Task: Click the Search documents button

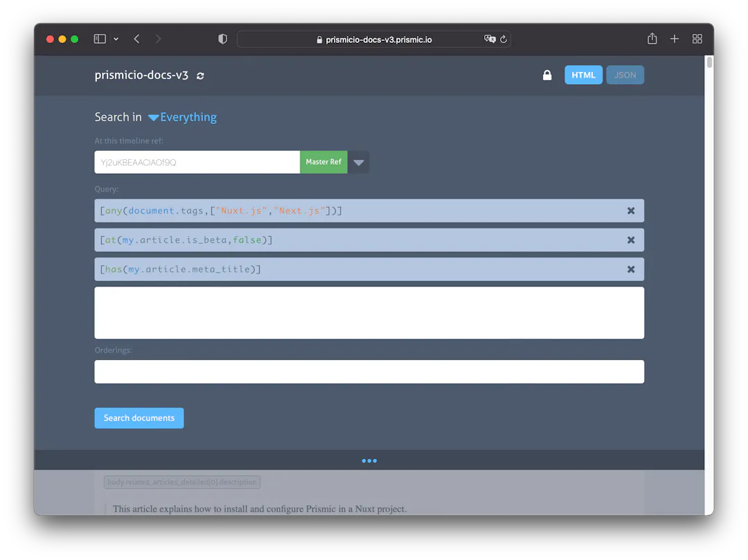Action: (x=139, y=417)
